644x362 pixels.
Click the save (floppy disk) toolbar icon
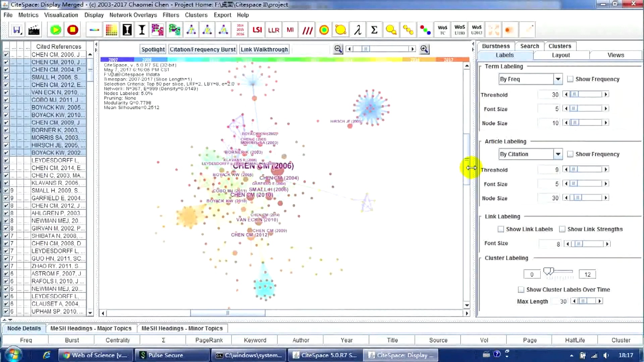(x=17, y=30)
